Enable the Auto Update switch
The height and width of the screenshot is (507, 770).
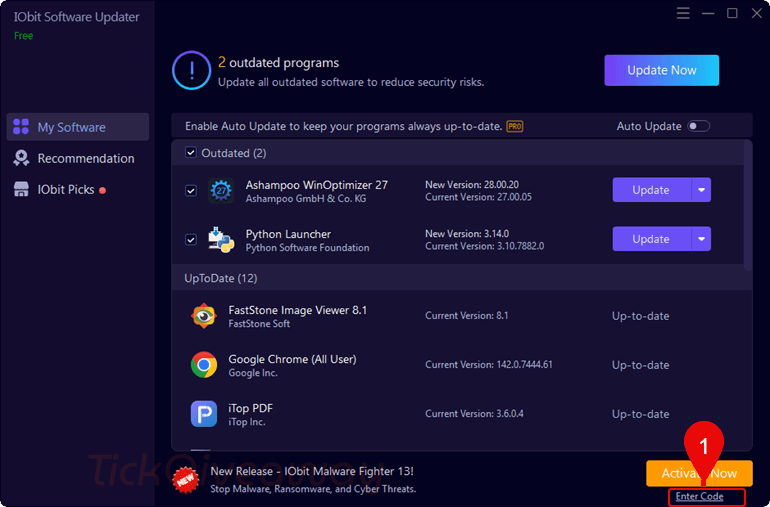click(698, 126)
